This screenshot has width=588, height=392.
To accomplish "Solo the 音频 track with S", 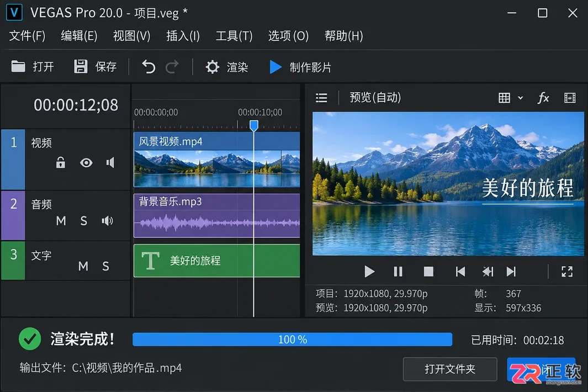I will pyautogui.click(x=83, y=221).
